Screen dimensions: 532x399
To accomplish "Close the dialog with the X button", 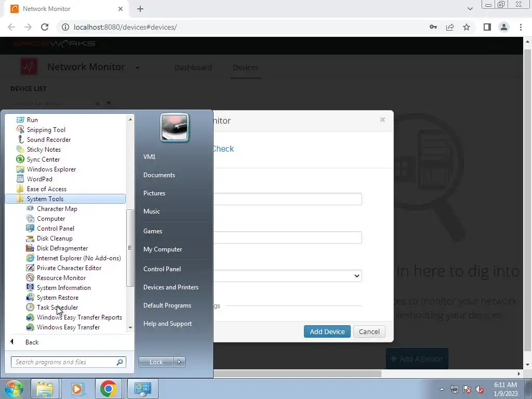I will tap(382, 119).
